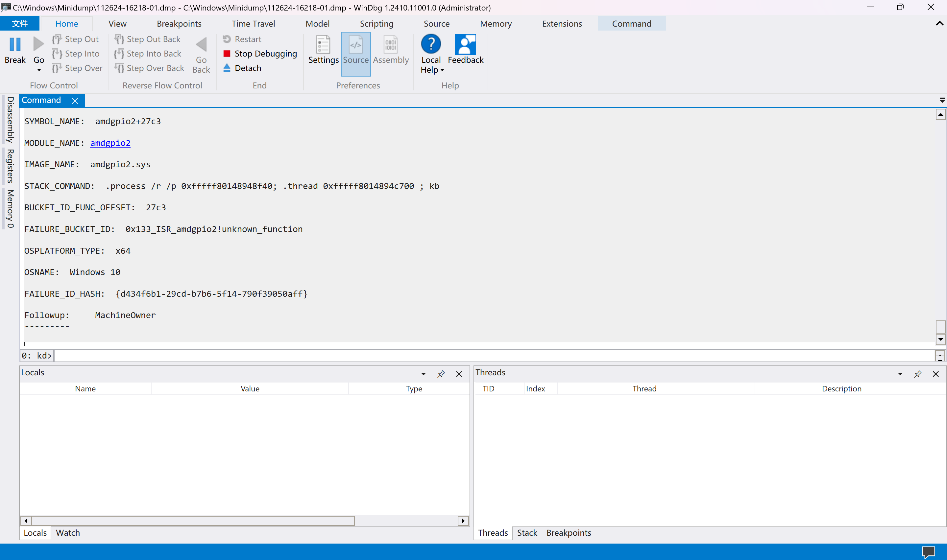Select the Locals bottom tab
The image size is (947, 560).
coord(35,533)
